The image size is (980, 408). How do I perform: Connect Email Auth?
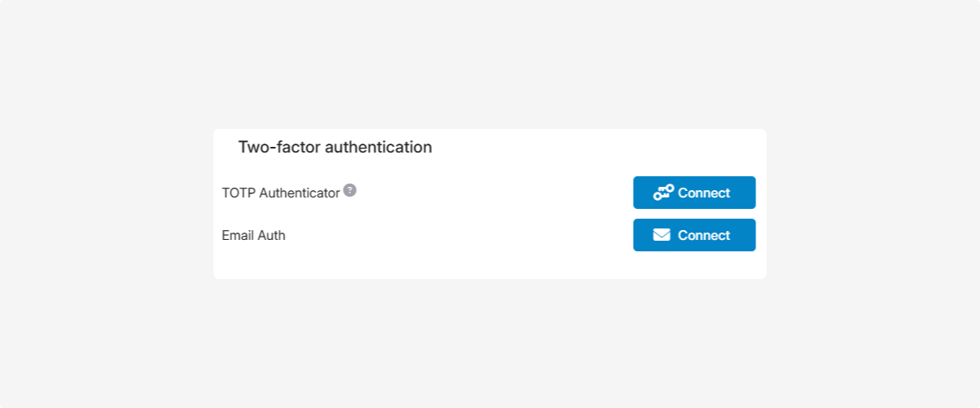pyautogui.click(x=694, y=235)
